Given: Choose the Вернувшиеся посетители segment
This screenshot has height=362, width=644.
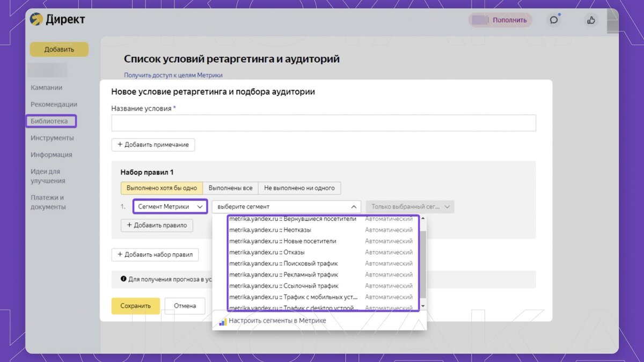Looking at the screenshot, I should coord(322,219).
